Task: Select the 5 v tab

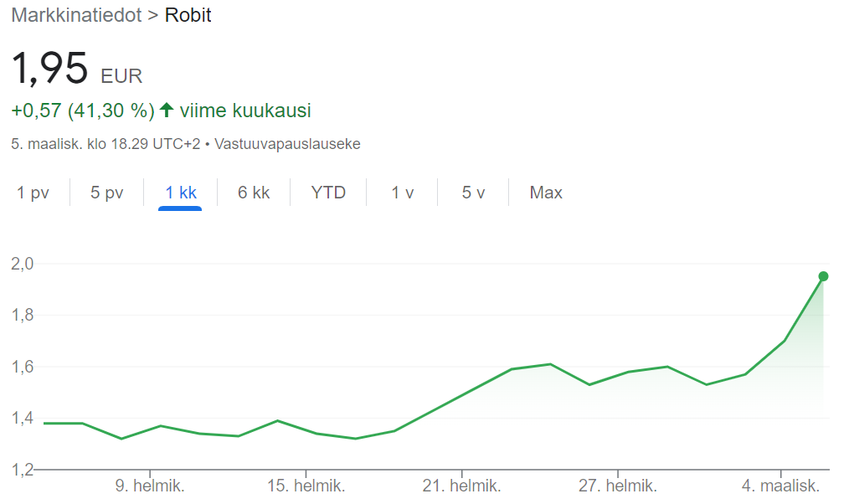Action: click(473, 193)
